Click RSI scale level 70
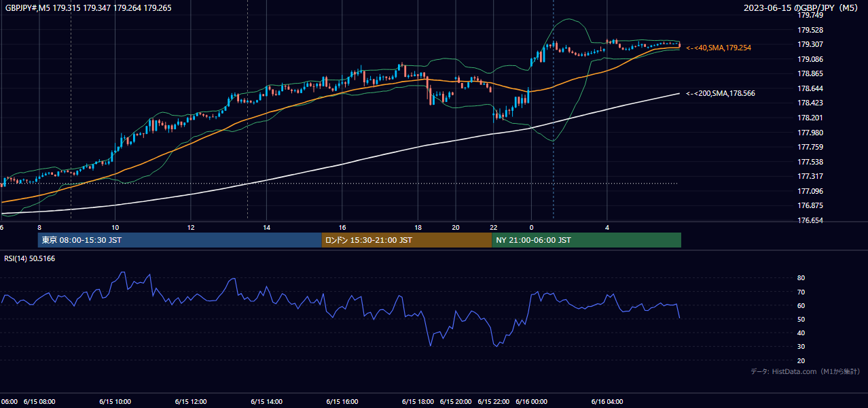 801,292
